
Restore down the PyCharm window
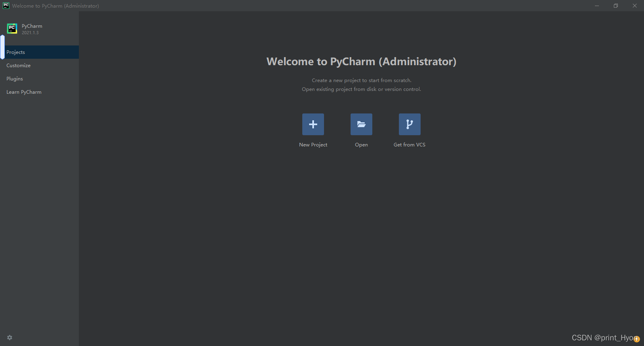pos(616,6)
